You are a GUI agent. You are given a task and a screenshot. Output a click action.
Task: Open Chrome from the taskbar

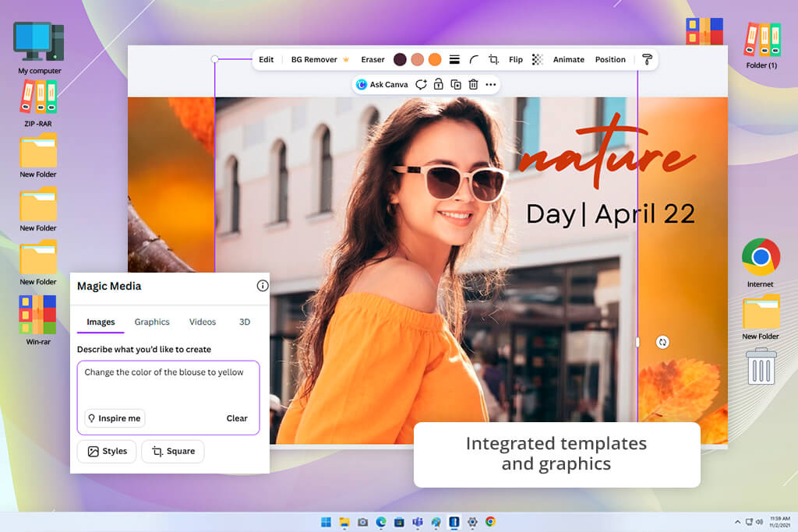490,521
